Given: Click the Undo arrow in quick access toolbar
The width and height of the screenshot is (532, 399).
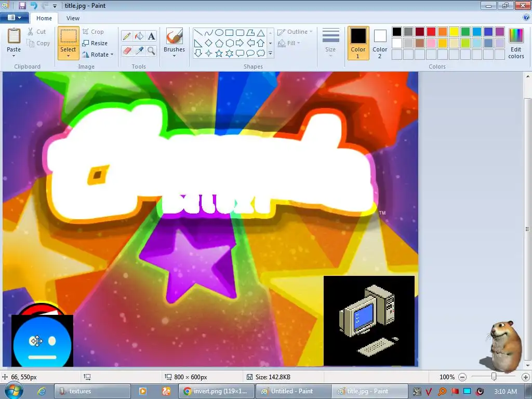Looking at the screenshot, I should click(x=34, y=5).
